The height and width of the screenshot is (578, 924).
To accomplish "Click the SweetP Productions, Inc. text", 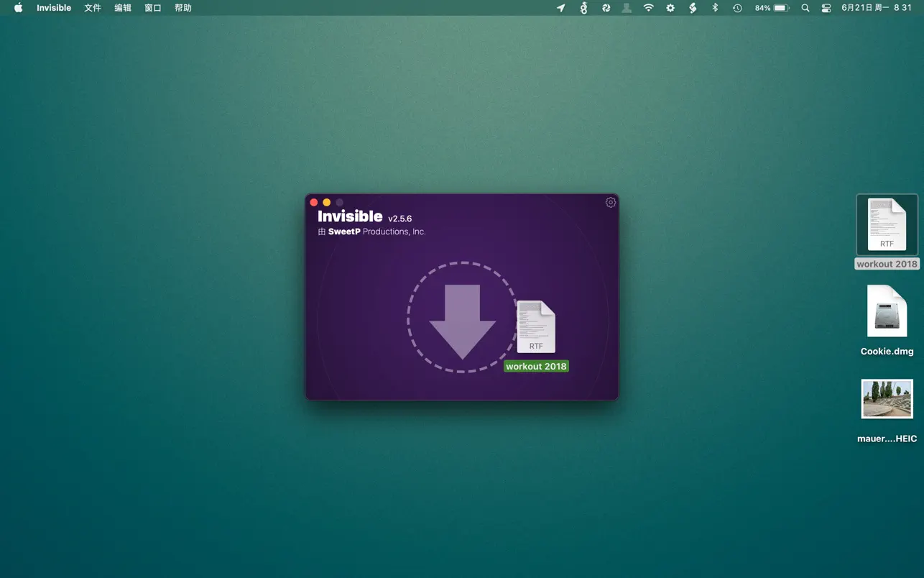I will point(376,231).
